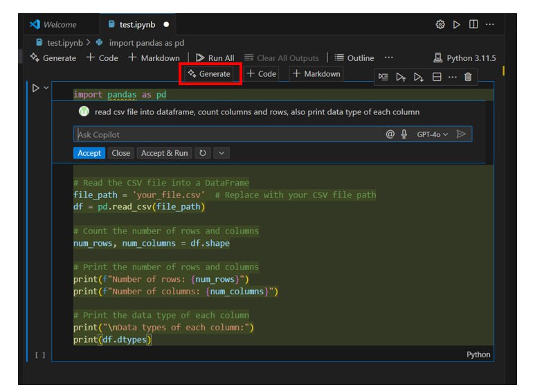Rerun the Copilot request icon
The width and height of the screenshot is (533, 392).
tap(203, 153)
